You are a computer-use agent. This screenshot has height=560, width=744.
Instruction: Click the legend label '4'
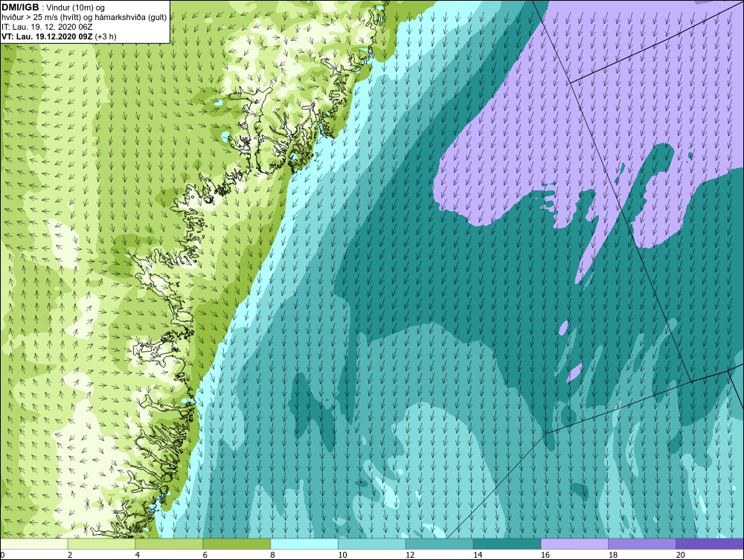pos(137,555)
